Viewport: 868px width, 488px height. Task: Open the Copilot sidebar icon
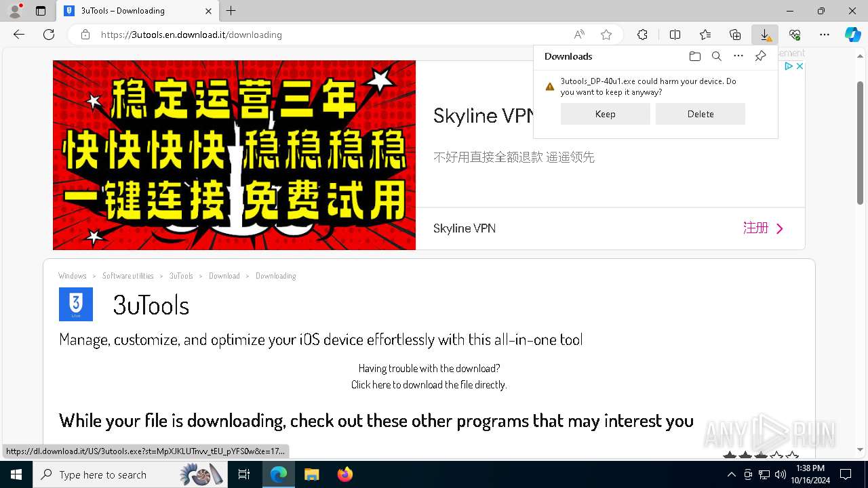pos(852,35)
